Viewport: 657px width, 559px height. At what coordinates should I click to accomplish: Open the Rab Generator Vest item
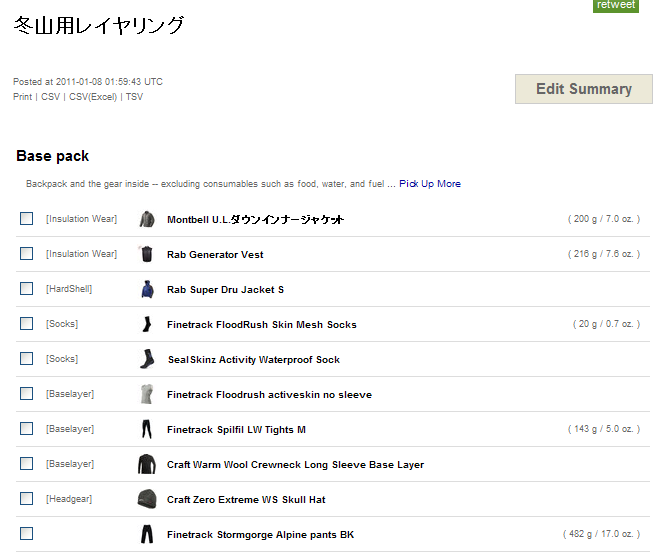click(215, 255)
